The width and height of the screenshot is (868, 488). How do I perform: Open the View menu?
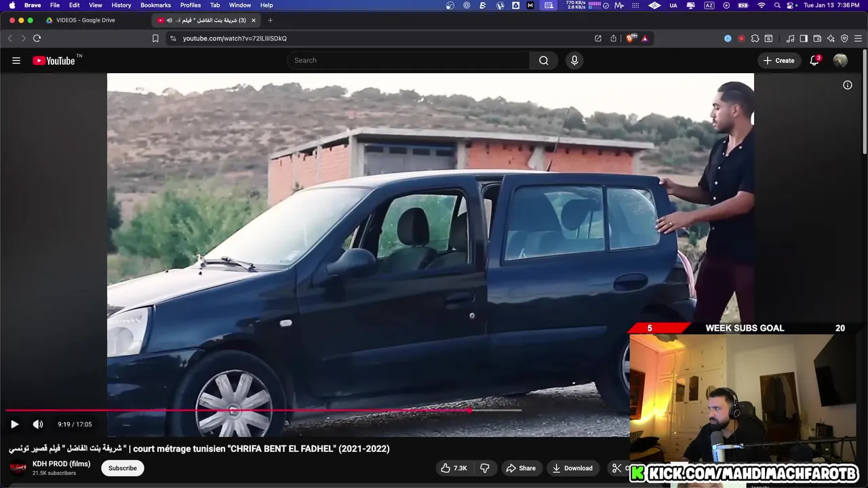96,5
